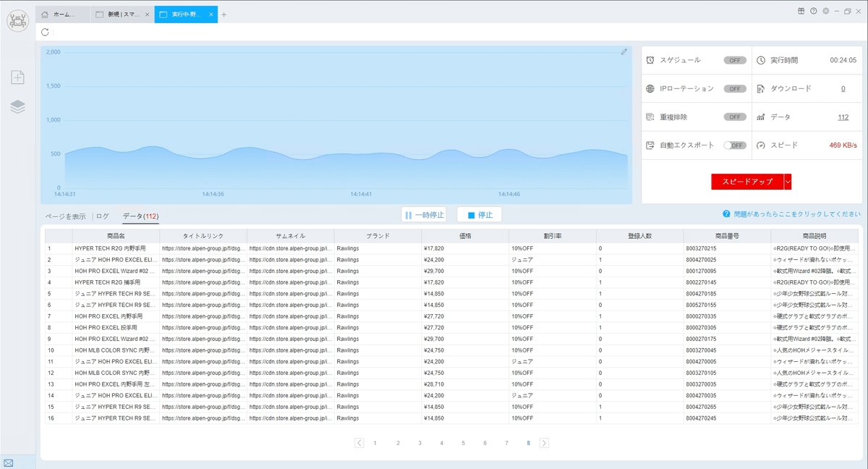Select product number cell 8004270245

pos(727,418)
